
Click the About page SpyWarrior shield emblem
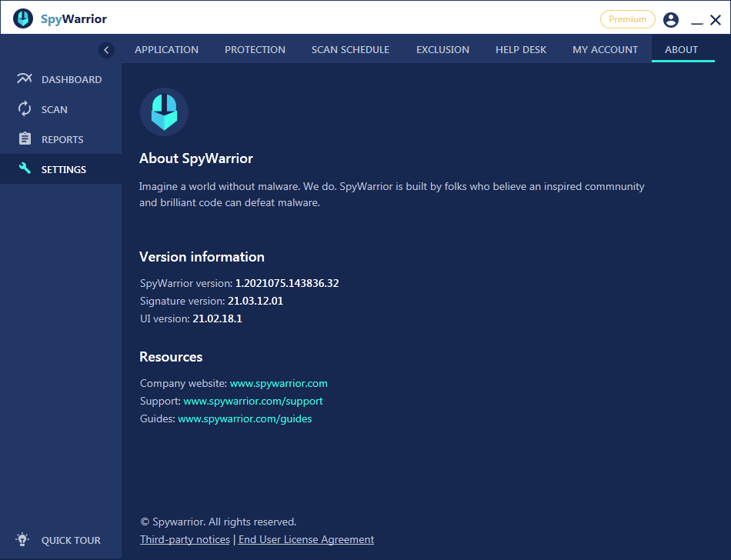pyautogui.click(x=164, y=112)
